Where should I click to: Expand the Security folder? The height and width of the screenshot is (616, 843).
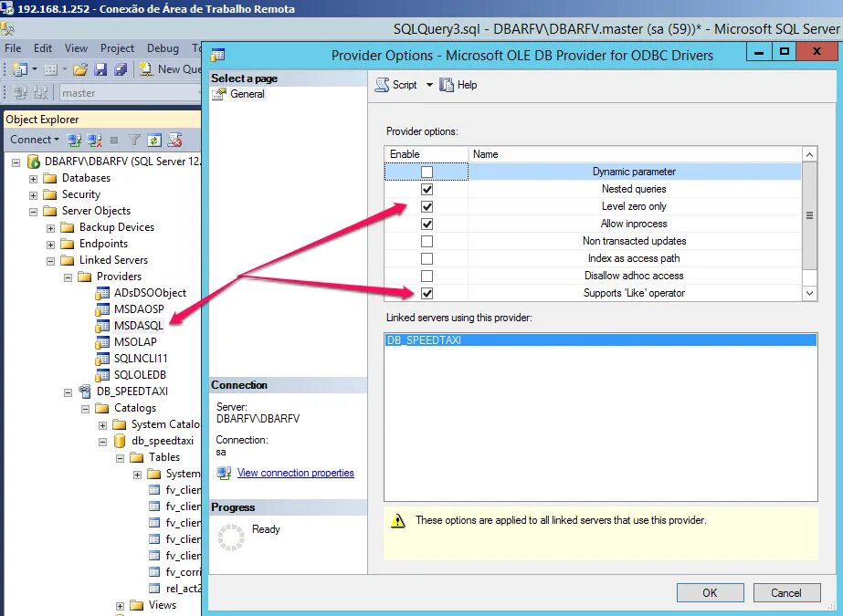pyautogui.click(x=33, y=195)
